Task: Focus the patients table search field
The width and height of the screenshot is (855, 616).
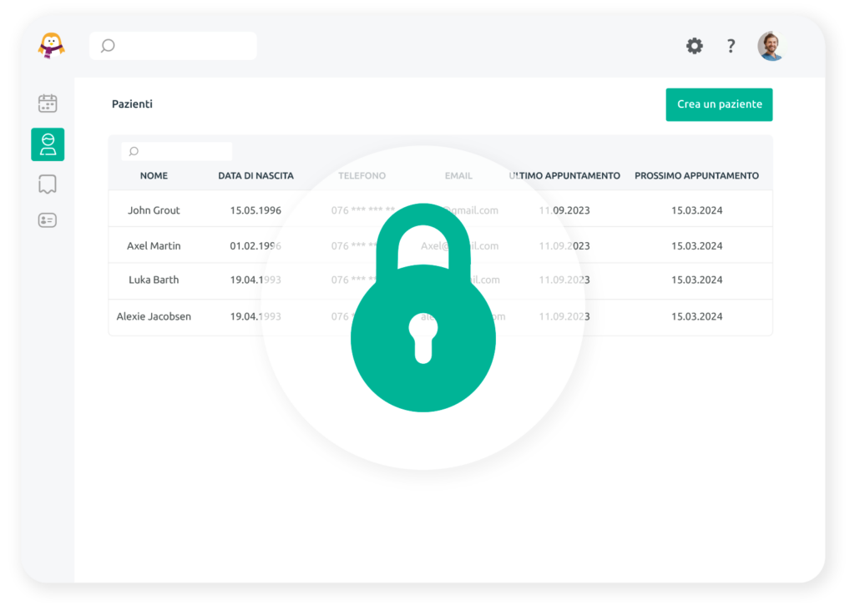Action: (177, 151)
